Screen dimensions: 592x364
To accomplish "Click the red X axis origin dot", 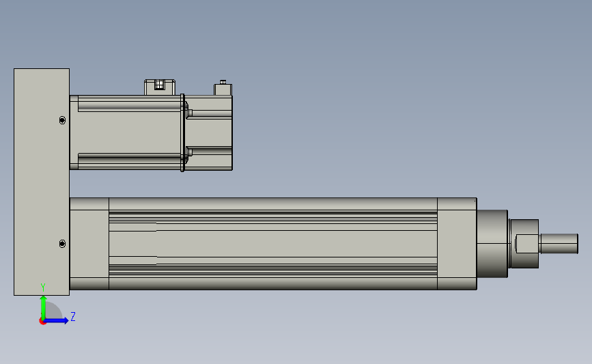I will pos(42,322).
